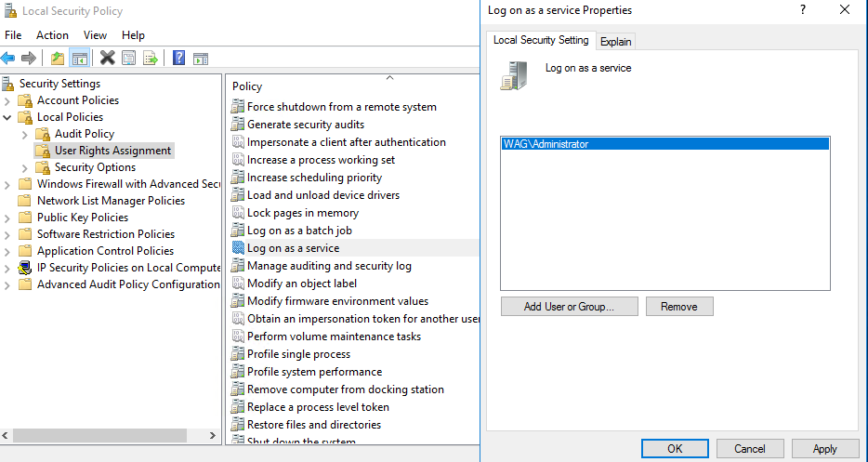The width and height of the screenshot is (868, 462).
Task: Select the Audit Policy tree item
Action: pos(85,134)
